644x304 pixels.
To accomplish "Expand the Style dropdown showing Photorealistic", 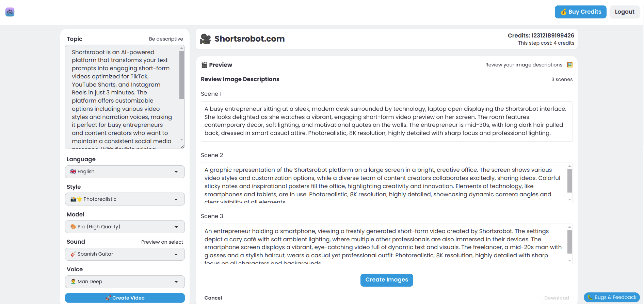I will pos(125,199).
